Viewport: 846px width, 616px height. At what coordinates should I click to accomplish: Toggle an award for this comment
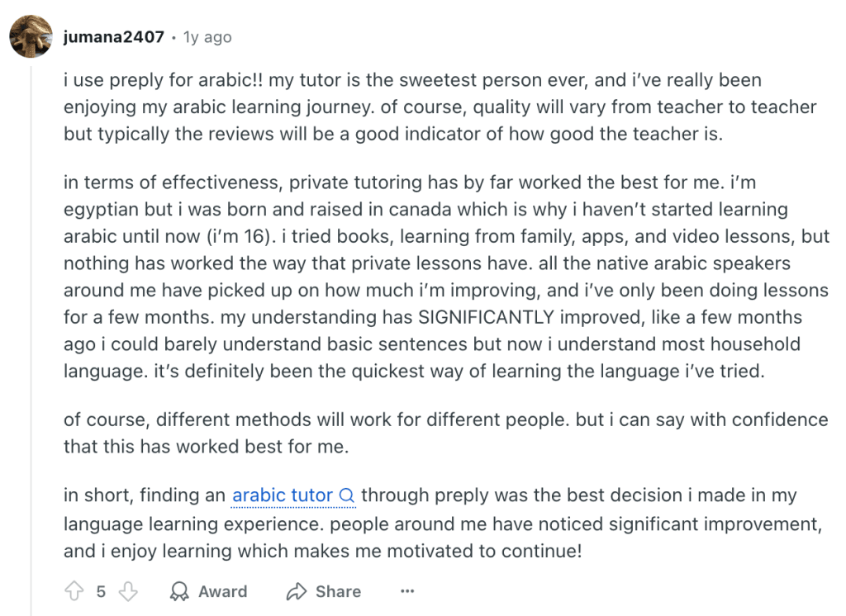click(208, 591)
